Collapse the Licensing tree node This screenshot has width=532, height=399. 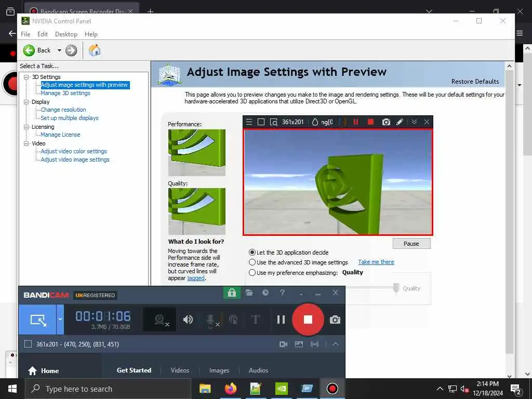[26, 127]
